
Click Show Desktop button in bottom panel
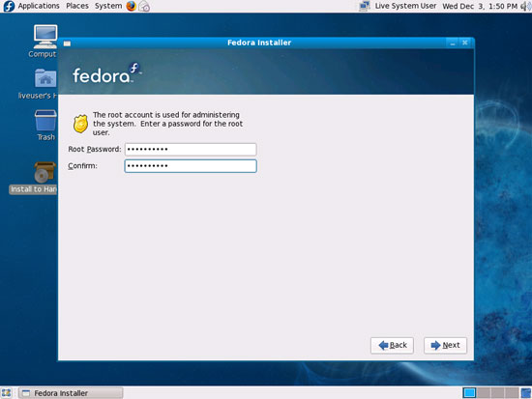tap(7, 393)
